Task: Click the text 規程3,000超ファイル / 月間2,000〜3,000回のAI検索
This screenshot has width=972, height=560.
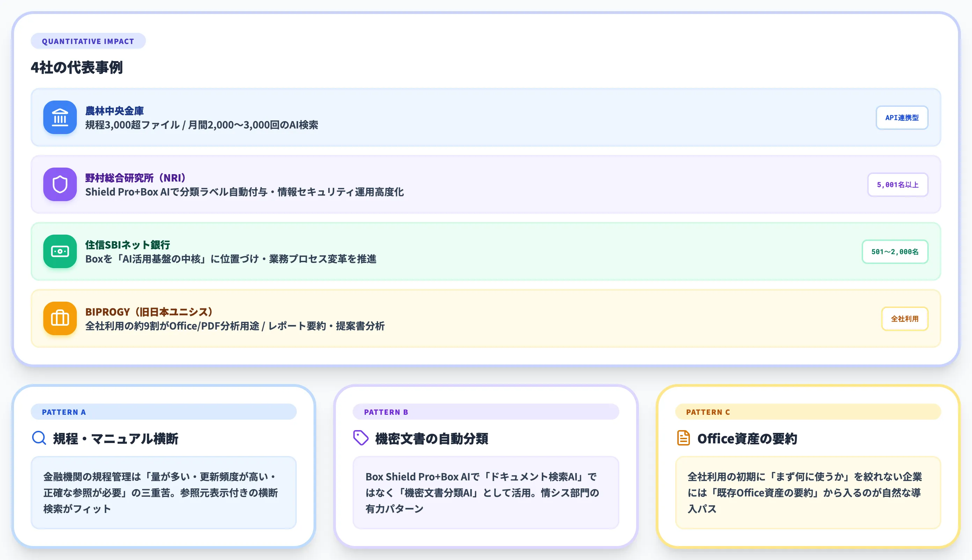Action: (201, 125)
